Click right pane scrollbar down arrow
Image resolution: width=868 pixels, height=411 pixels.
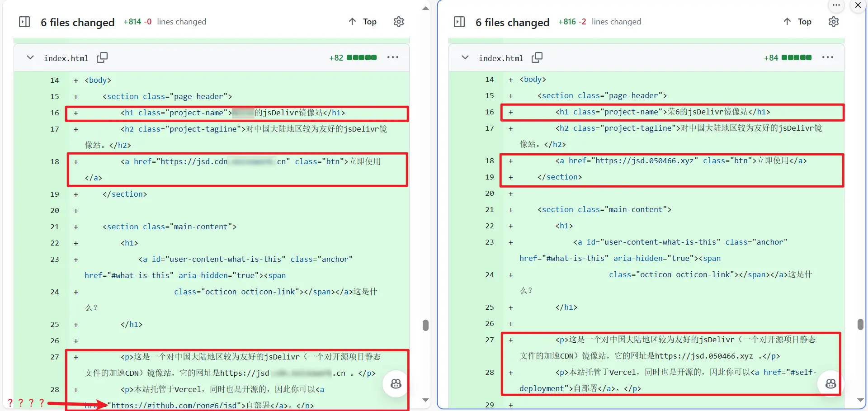(x=860, y=400)
